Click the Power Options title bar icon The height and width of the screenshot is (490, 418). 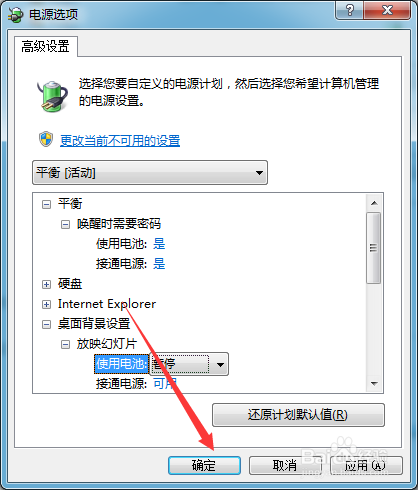pyautogui.click(x=16, y=15)
